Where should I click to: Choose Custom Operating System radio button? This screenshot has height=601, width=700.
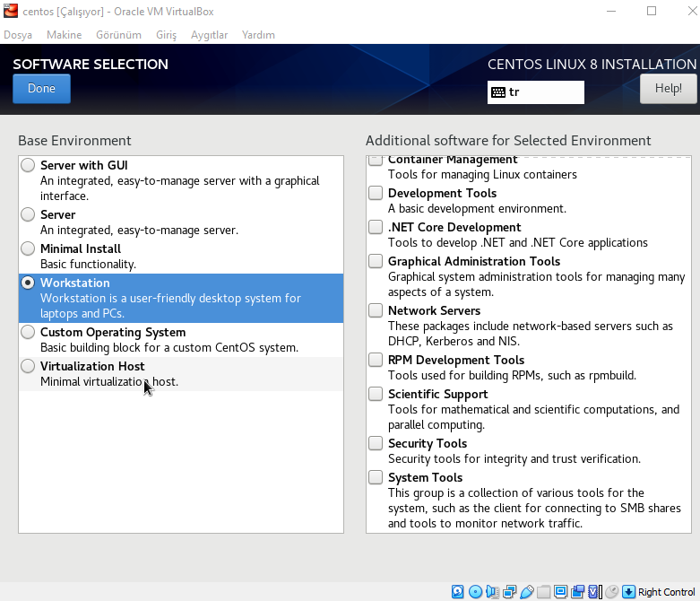pos(28,332)
